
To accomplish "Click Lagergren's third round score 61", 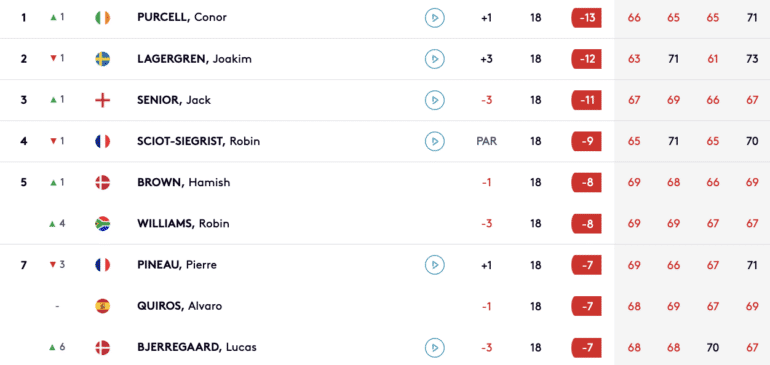I will (713, 59).
